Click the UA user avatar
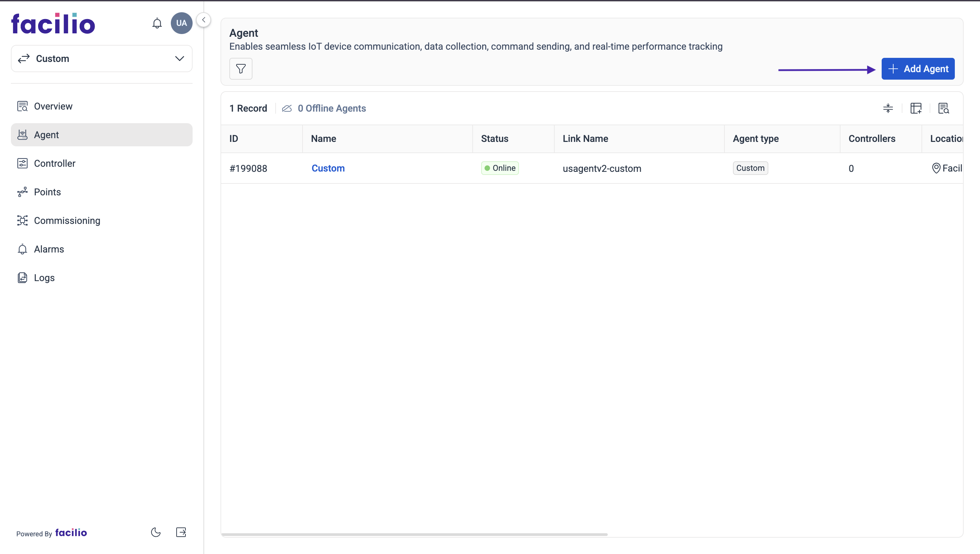Screen dimensions: 980x554 pos(181,23)
